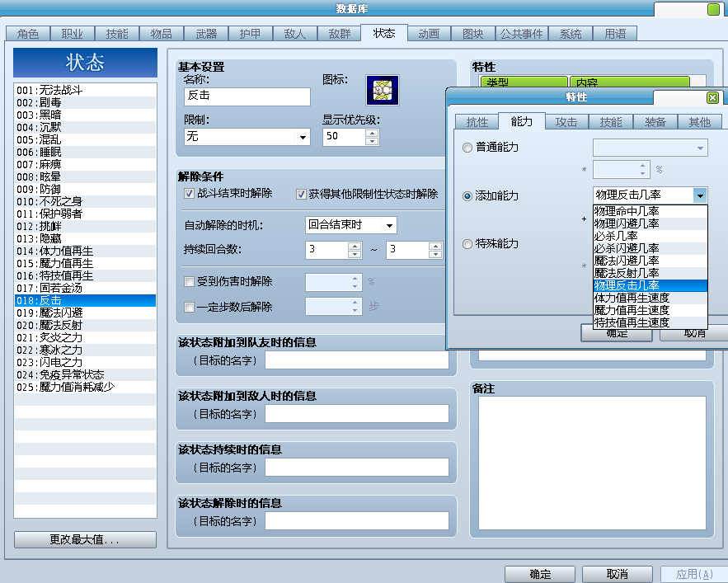The height and width of the screenshot is (583, 728).
Task: Click the 数据库 window green button
Action: click(713, 9)
